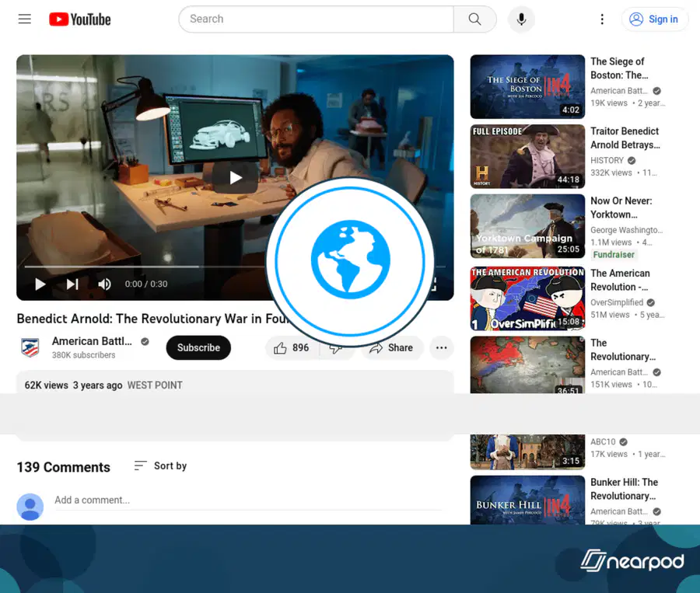The image size is (700, 593).
Task: Open Bunker Hill: The Revolutionary video title
Action: tap(624, 489)
